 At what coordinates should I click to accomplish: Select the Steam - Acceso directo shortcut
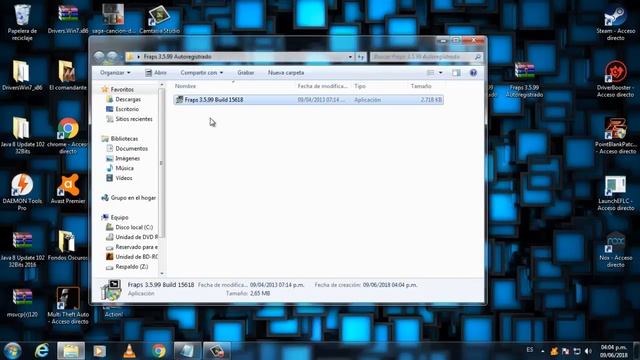coord(615,22)
